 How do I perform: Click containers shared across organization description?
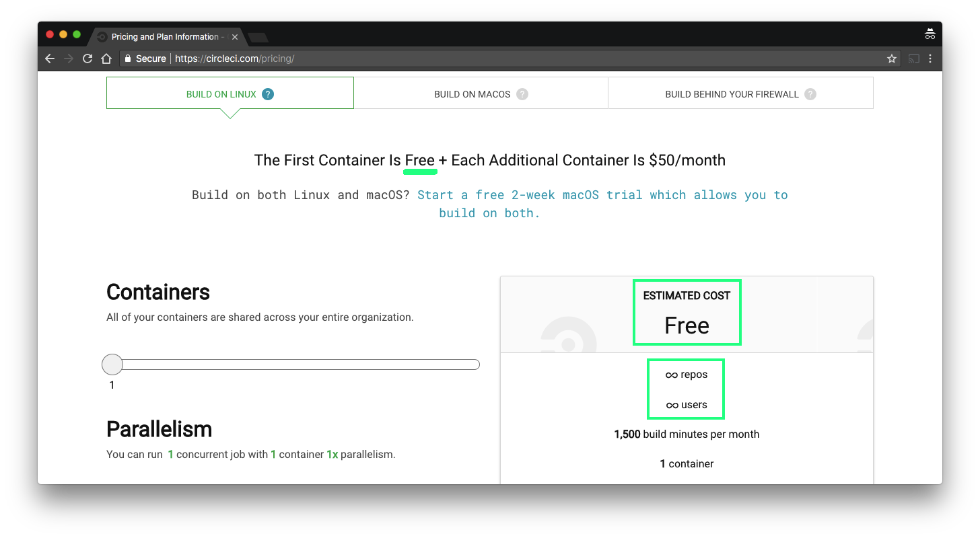260,317
